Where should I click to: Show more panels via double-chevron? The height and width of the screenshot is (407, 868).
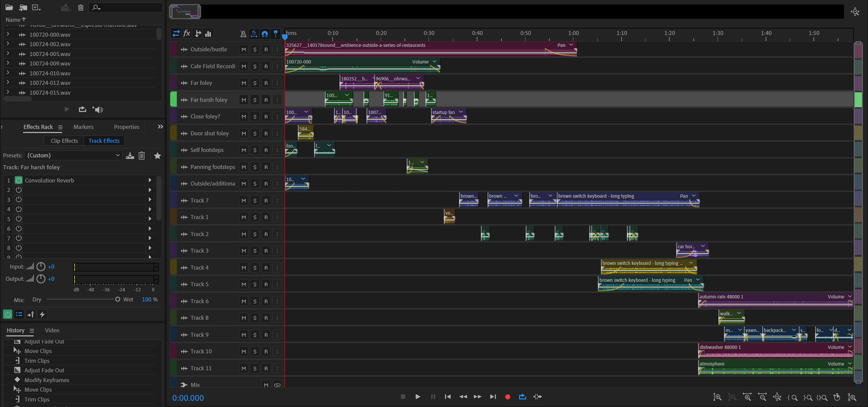pyautogui.click(x=160, y=127)
